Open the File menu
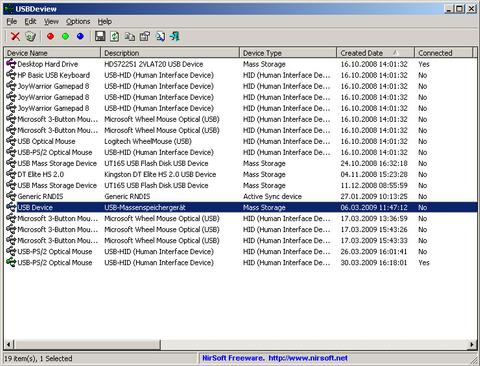The height and width of the screenshot is (366, 480). coord(12,22)
